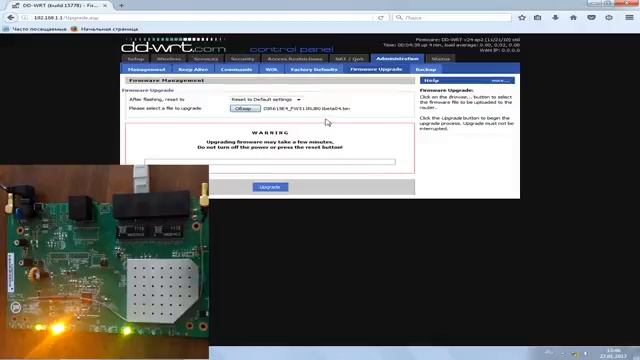Viewport: 640px width, 360px height.
Task: Click the selected firmware file name text
Action: (307, 109)
